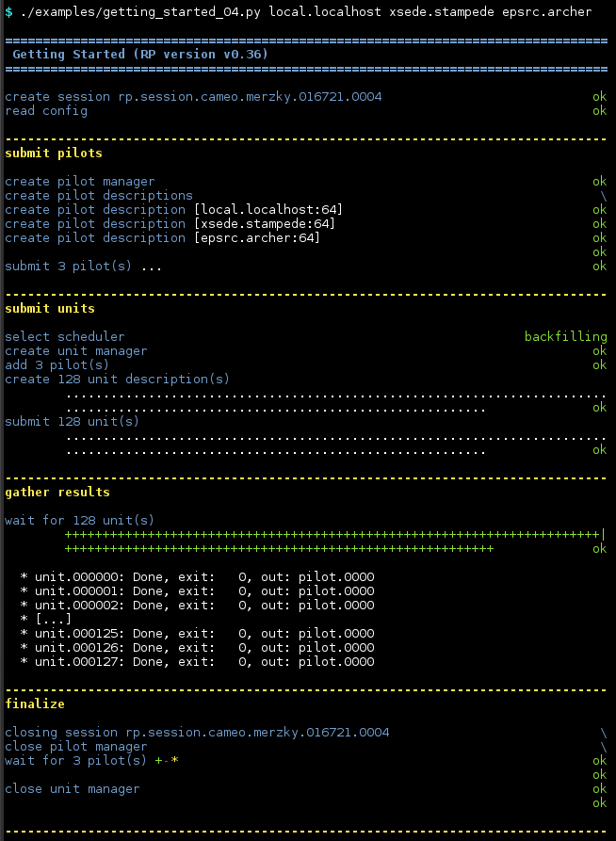
Task: Click 'closing session rp.session.cameo.merzky.016721.0004' line
Action: 197,732
